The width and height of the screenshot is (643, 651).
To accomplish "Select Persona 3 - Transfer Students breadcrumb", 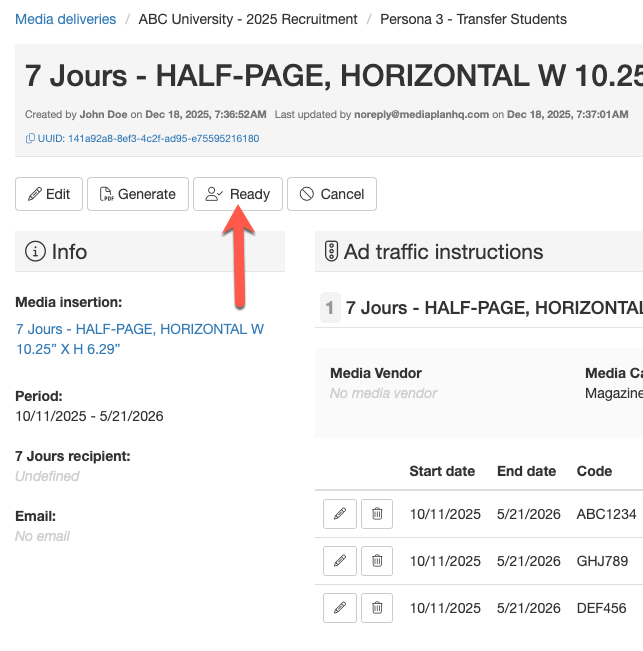I will 473,19.
